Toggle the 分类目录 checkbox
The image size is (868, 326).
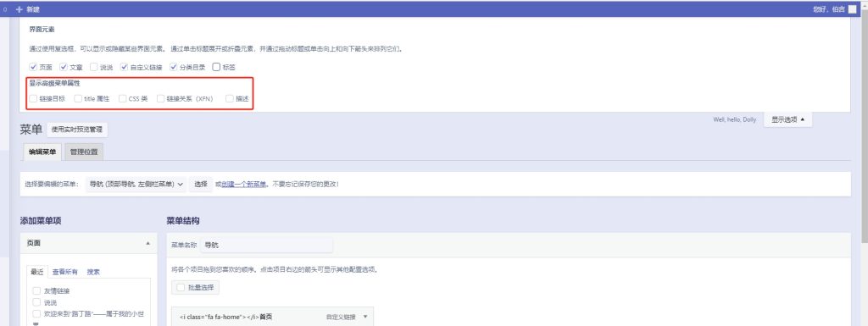point(173,67)
